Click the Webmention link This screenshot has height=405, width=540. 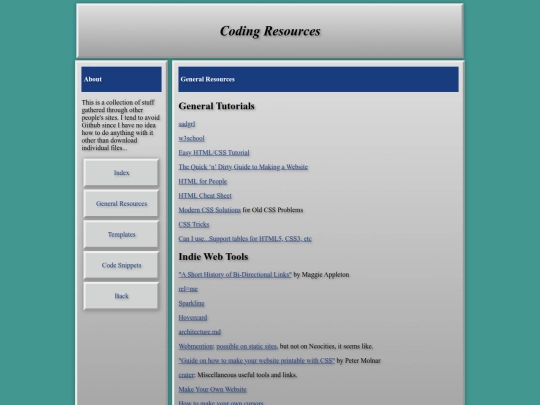click(x=196, y=346)
